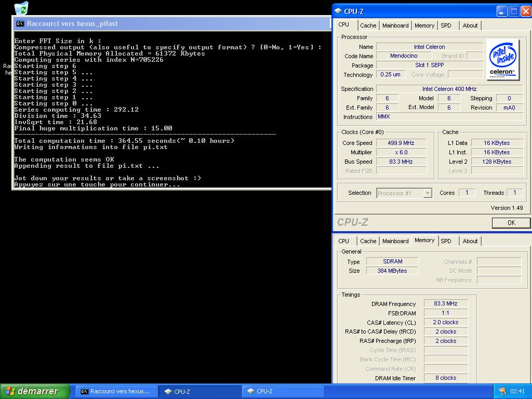Open Cache tab in lower CPU-Z window
This screenshot has height=399, width=532.
(368, 241)
